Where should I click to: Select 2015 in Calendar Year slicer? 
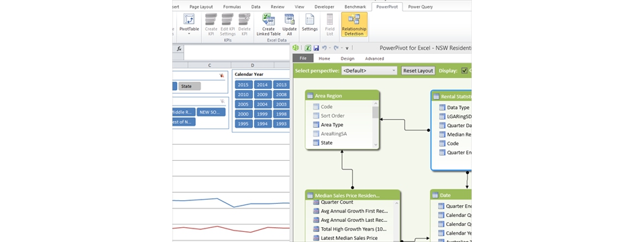click(x=243, y=85)
